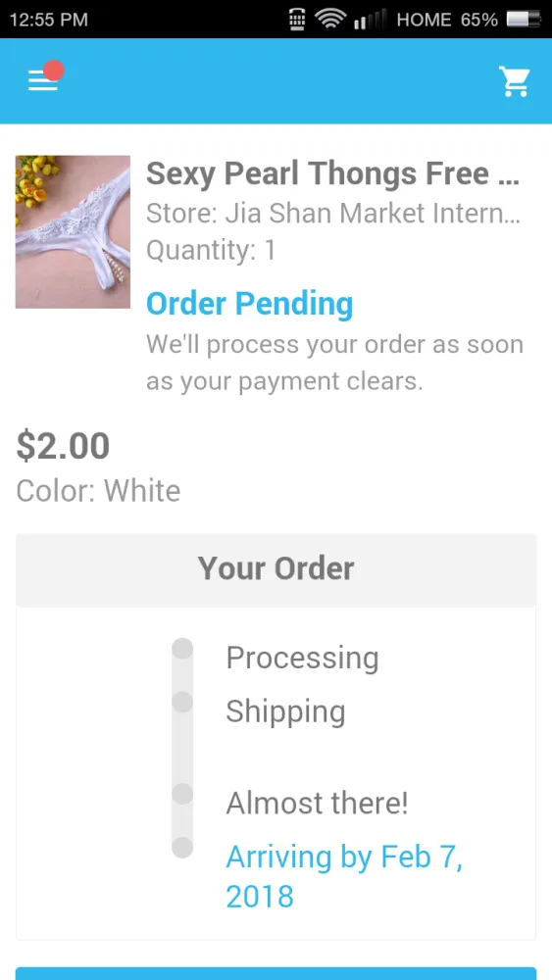Open the white pearl thong product thumbnail
This screenshot has width=552, height=980.
tap(73, 232)
